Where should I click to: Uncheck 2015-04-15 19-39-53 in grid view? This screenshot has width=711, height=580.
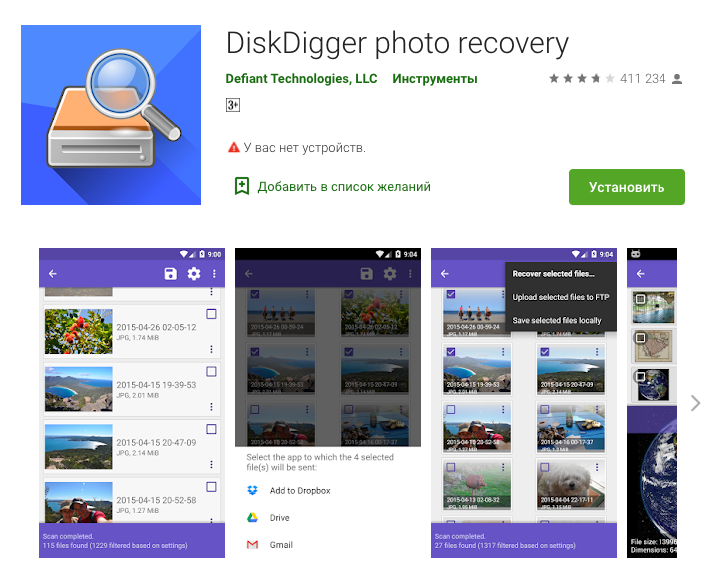(x=451, y=351)
